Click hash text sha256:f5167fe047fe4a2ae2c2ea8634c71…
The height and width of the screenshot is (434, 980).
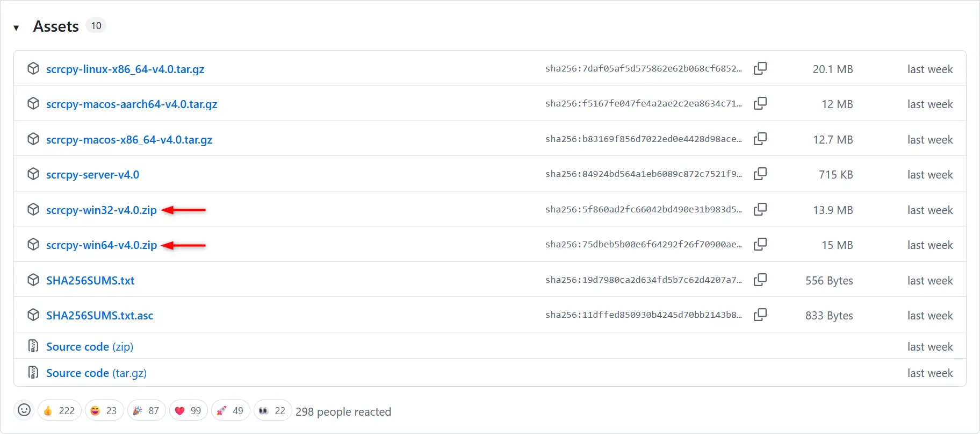644,103
